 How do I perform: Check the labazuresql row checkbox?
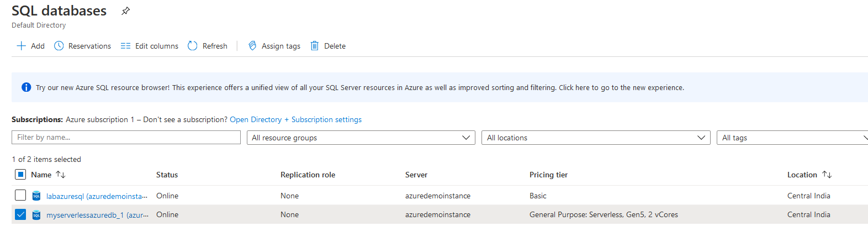pos(20,195)
